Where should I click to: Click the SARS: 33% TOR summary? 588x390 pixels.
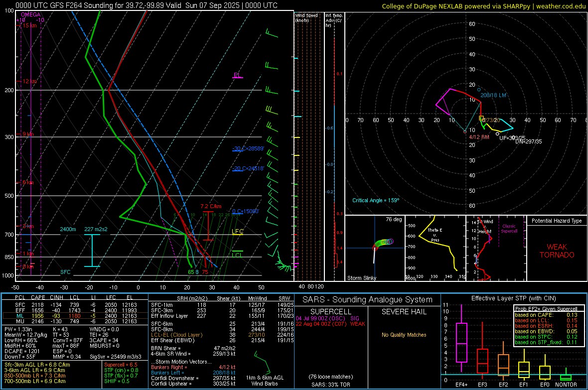tap(331, 385)
